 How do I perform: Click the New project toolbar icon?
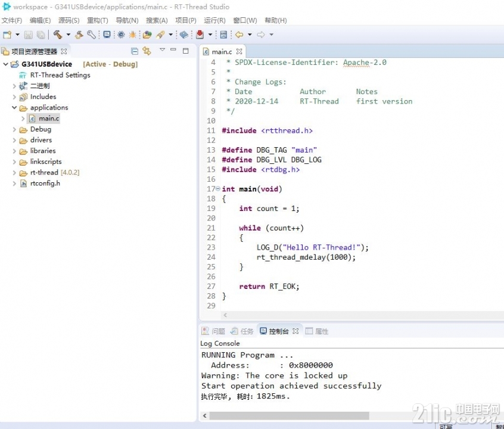7,35
